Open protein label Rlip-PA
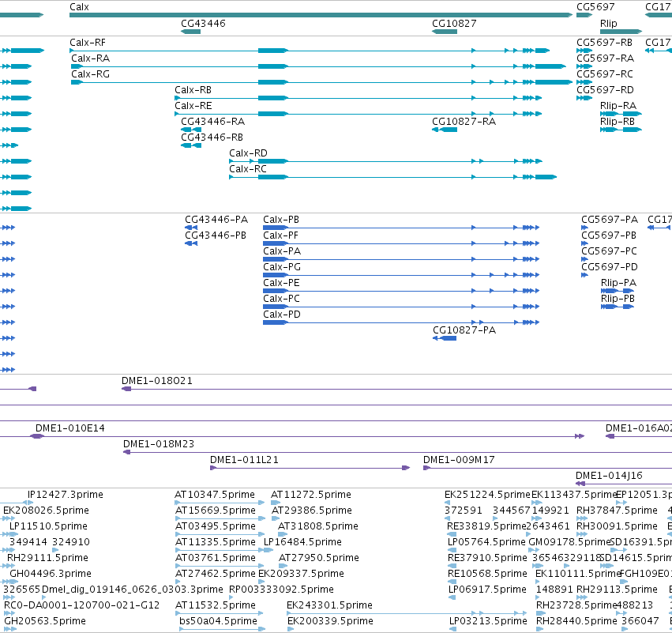Viewport: 672px width, 633px height. tap(618, 283)
